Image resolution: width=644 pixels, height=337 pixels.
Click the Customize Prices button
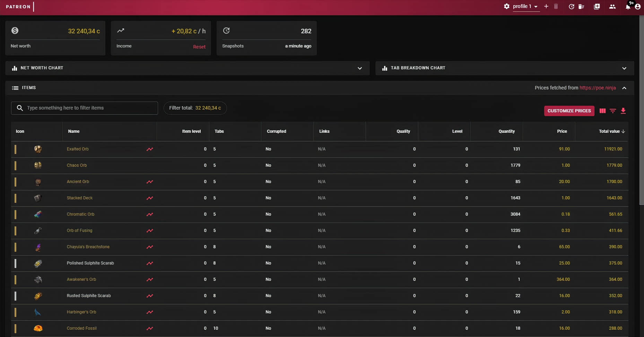[569, 111]
